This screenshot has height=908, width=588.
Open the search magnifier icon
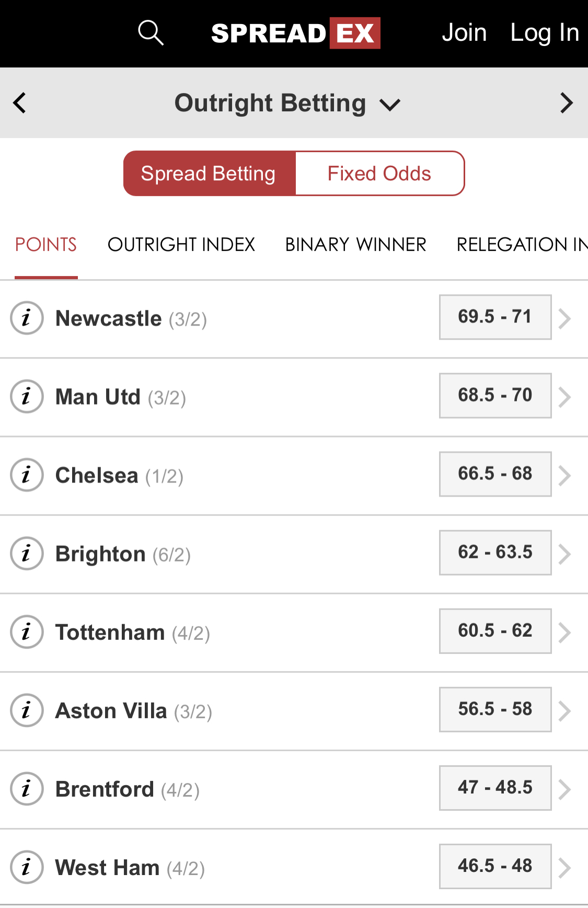pyautogui.click(x=151, y=33)
